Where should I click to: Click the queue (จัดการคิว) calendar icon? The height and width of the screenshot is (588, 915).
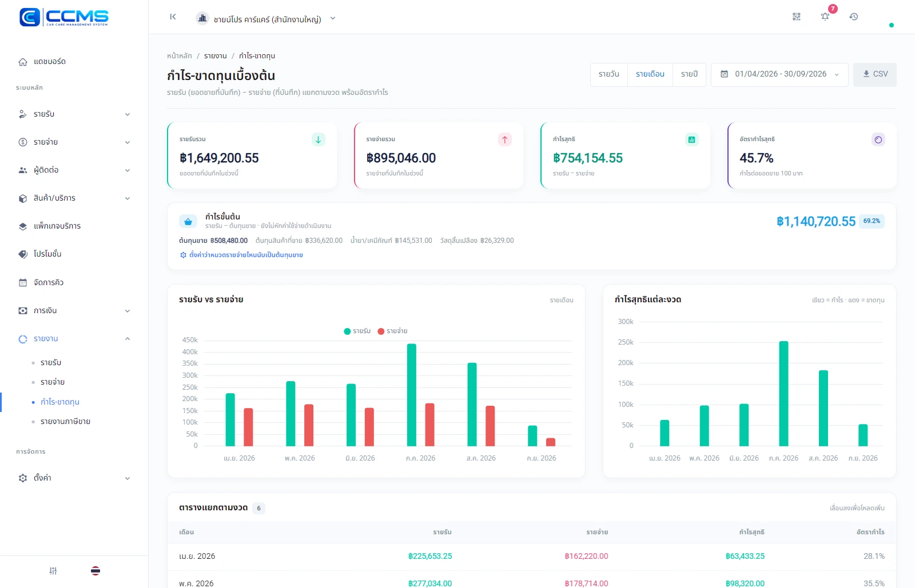tap(23, 282)
